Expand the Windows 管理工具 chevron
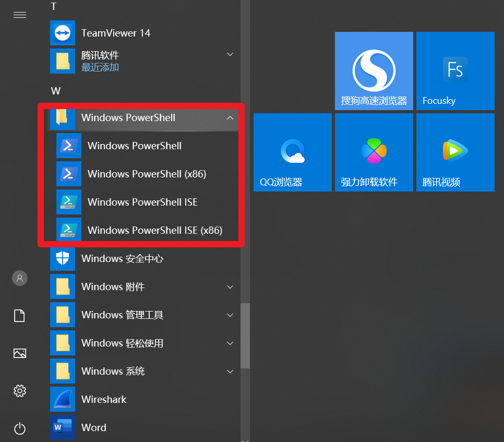 coord(230,315)
